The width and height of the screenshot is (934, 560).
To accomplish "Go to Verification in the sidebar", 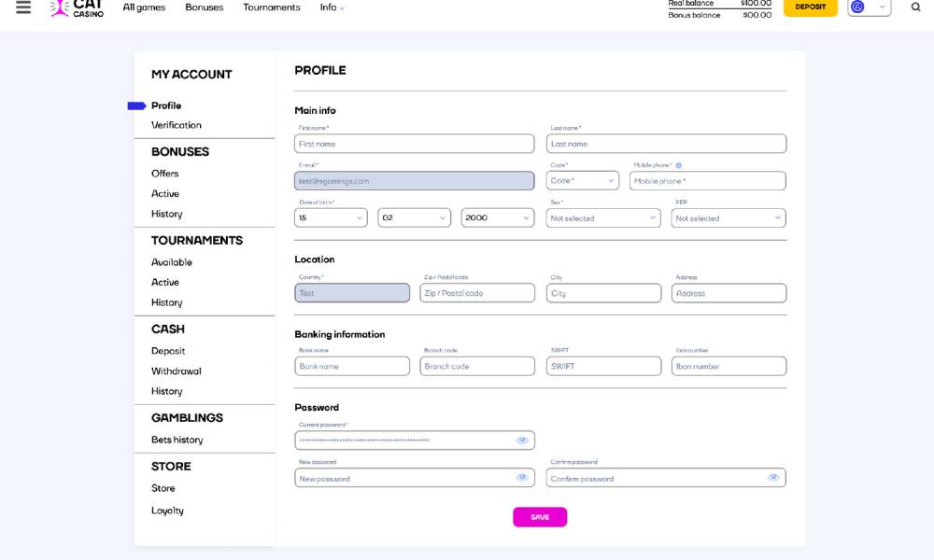I will click(177, 125).
